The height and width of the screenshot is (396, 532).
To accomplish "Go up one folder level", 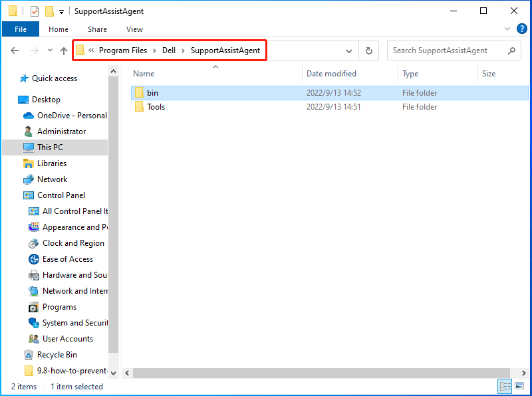I will tap(63, 50).
